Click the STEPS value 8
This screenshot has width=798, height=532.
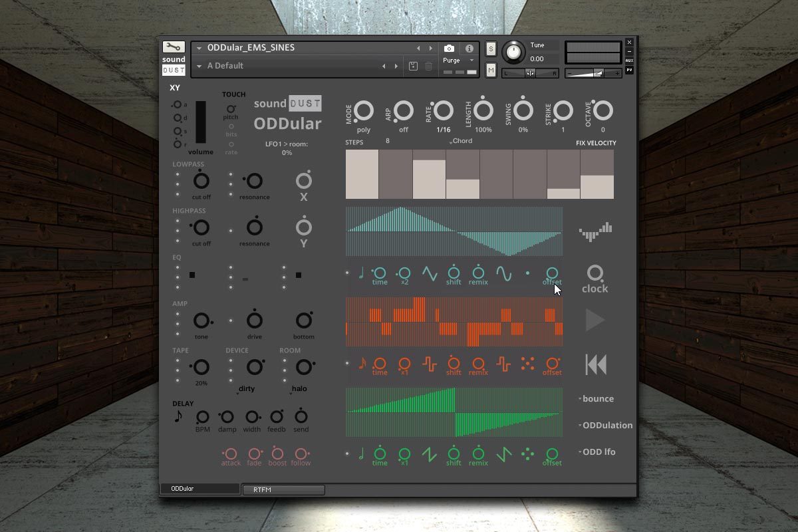[x=388, y=141]
